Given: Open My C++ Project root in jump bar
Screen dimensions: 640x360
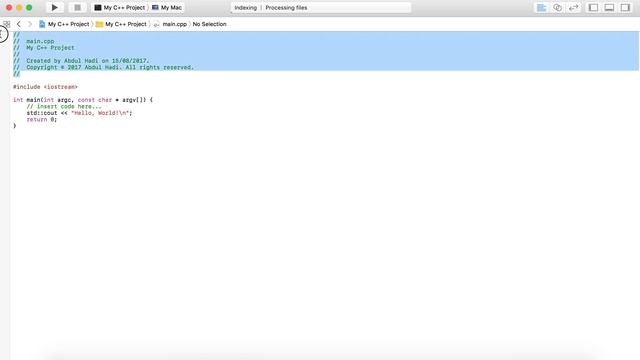Looking at the screenshot, I should tap(64, 24).
